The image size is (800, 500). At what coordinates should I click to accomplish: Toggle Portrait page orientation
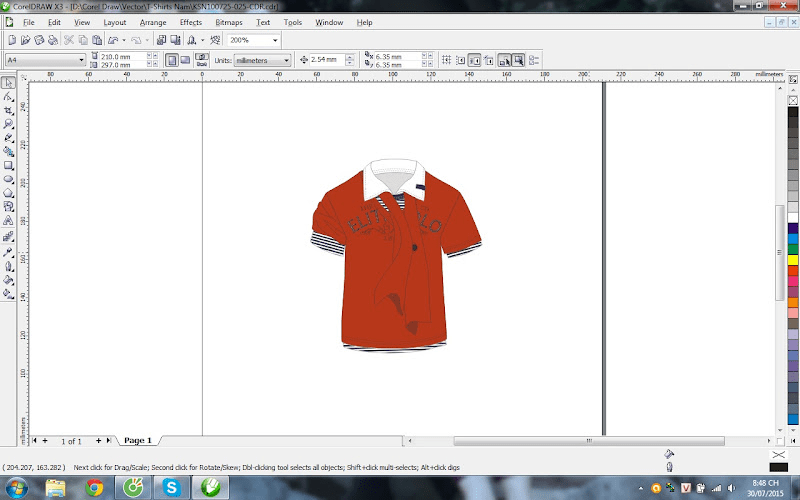(171, 60)
